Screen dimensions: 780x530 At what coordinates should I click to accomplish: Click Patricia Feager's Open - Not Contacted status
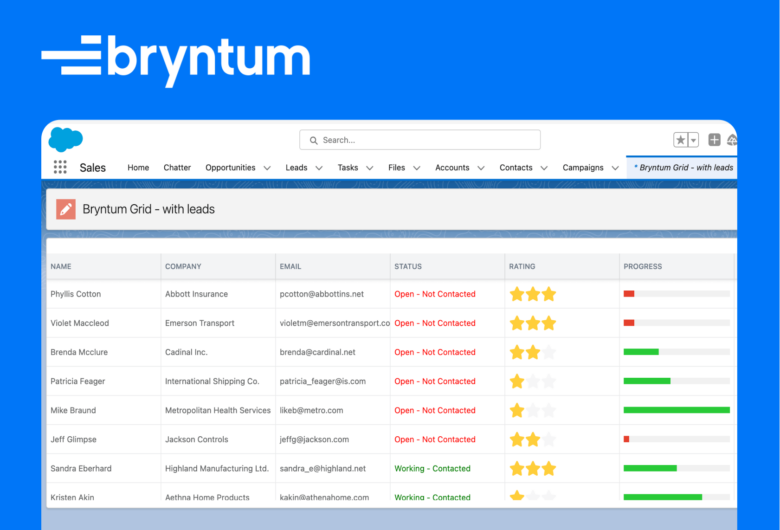(x=435, y=381)
